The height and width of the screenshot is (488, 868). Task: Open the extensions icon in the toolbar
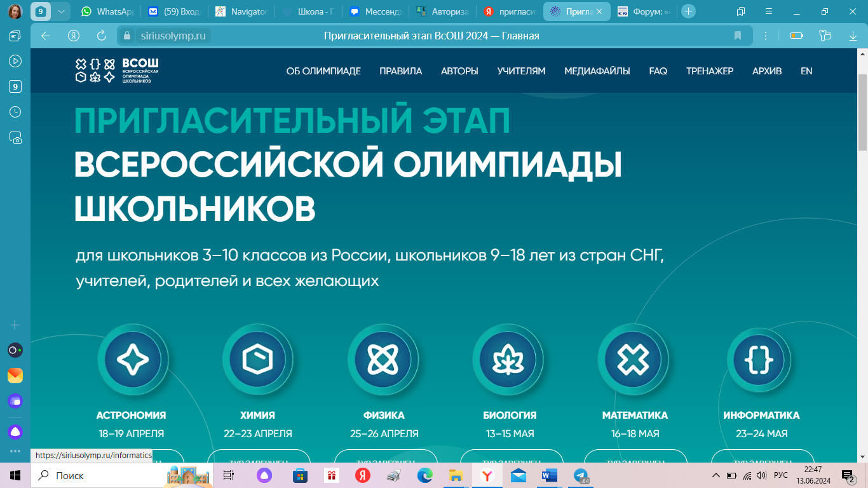click(825, 36)
